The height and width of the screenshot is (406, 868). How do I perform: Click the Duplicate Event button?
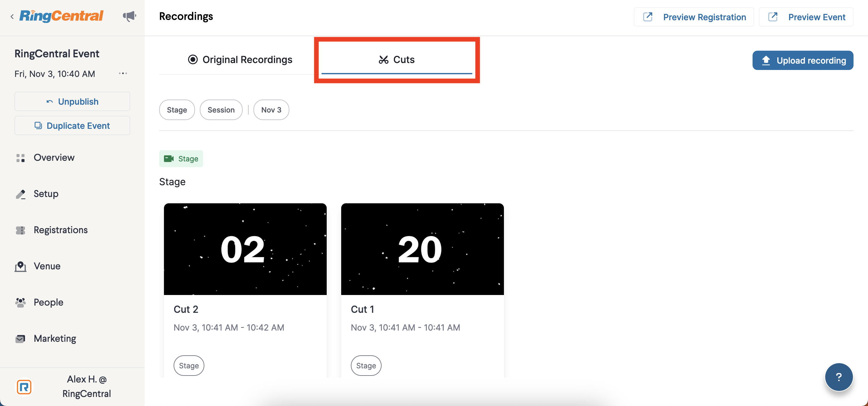click(72, 125)
